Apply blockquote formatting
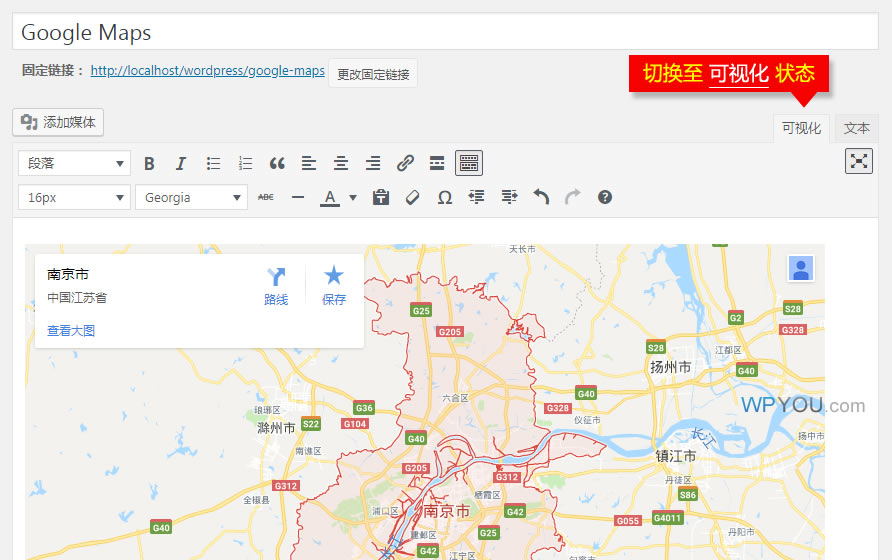Image resolution: width=892 pixels, height=560 pixels. [277, 164]
